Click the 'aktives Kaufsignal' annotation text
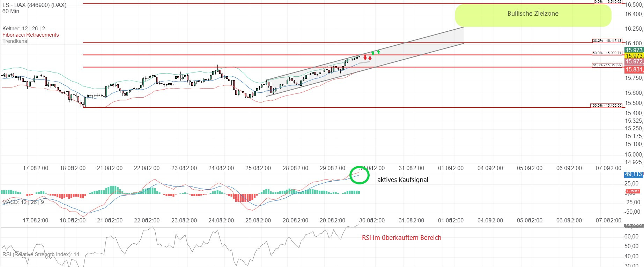 402,180
